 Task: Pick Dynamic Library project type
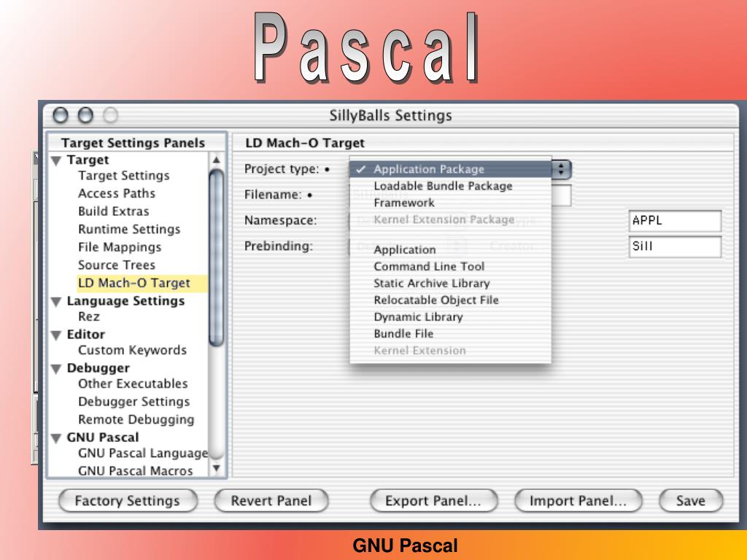pyautogui.click(x=450, y=317)
